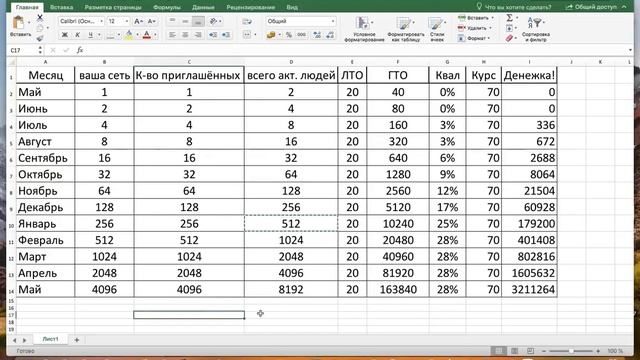The height and width of the screenshot is (360, 640).
Task: Click the decrease decimal icon
Action: coord(330,35)
